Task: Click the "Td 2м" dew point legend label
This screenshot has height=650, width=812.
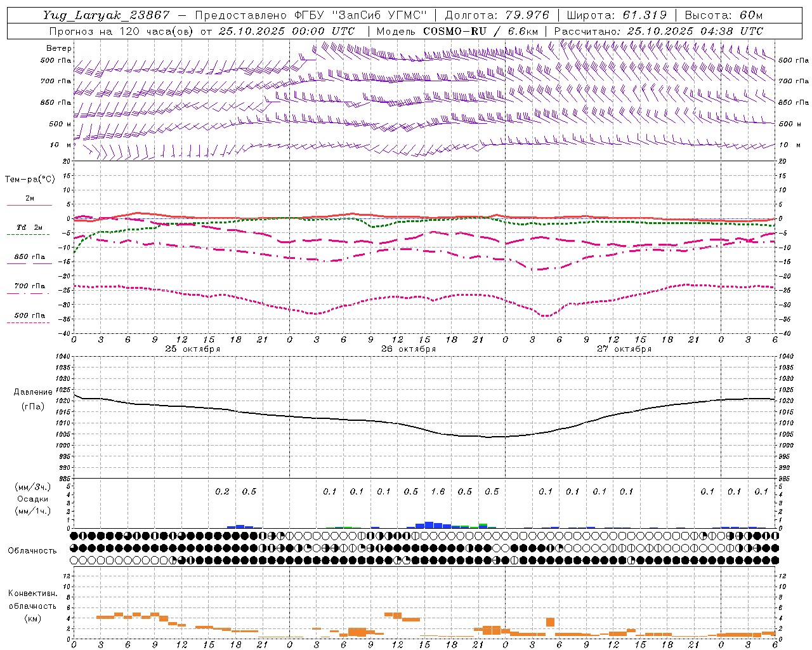Action: pyautogui.click(x=29, y=227)
